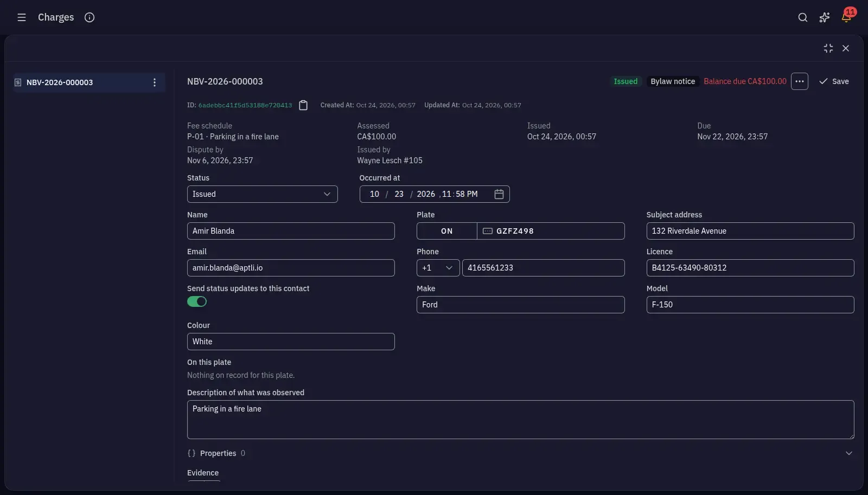Copy the charge ID to the clipboard
The height and width of the screenshot is (495, 868).
(303, 105)
